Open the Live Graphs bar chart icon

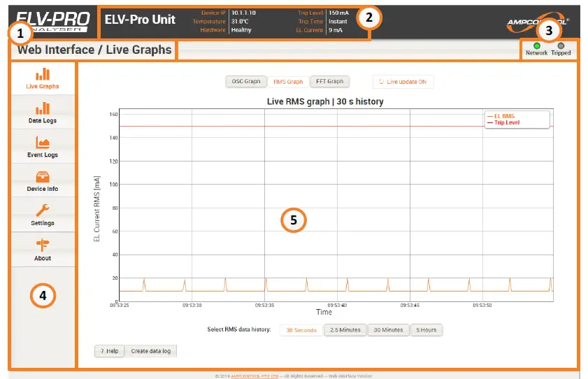pos(43,74)
